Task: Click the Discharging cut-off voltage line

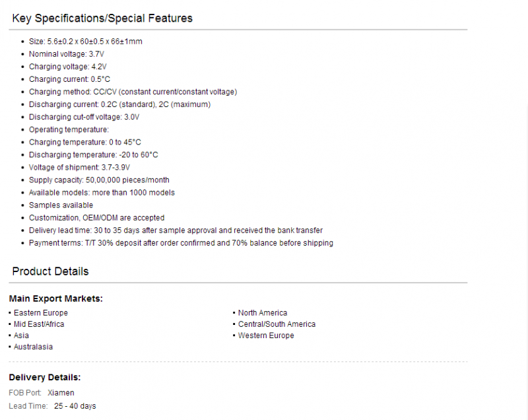Action: [84, 117]
